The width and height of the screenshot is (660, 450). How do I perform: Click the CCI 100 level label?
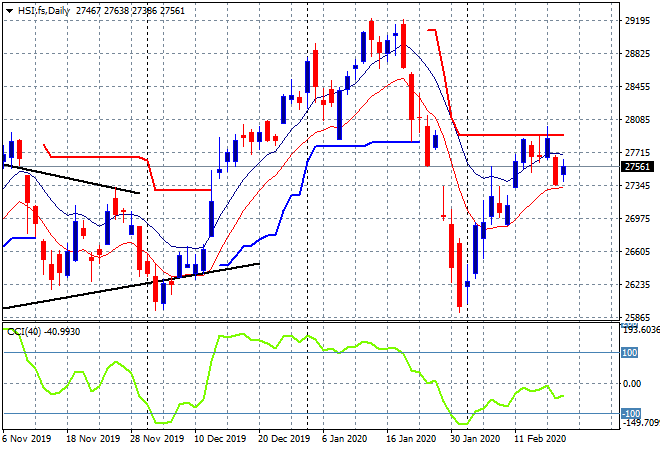[630, 353]
